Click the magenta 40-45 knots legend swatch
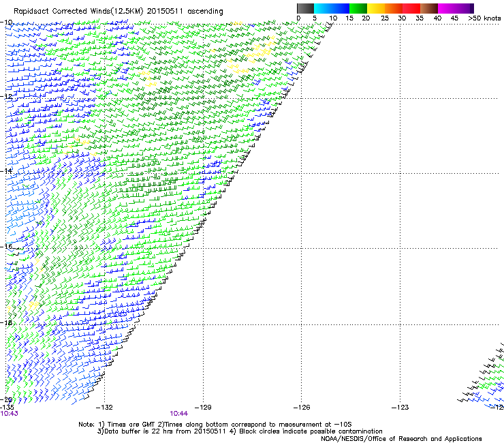This screenshot has height=443, width=504. (447, 8)
